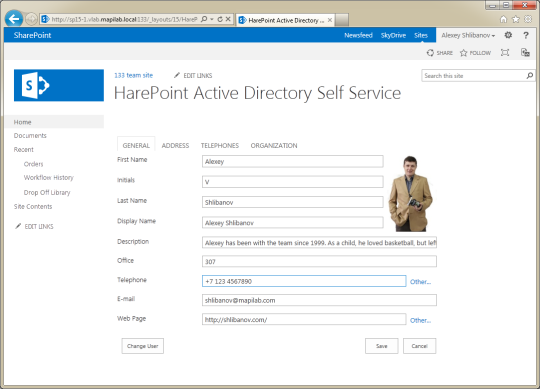Open SkyDrive in the top bar
This screenshot has width=540, height=389.
click(x=393, y=35)
